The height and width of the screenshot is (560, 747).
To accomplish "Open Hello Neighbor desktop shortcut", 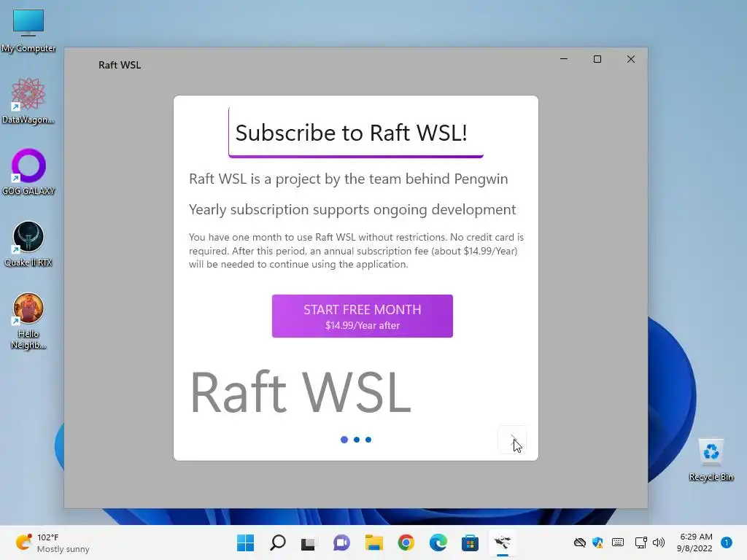I will coord(28,321).
